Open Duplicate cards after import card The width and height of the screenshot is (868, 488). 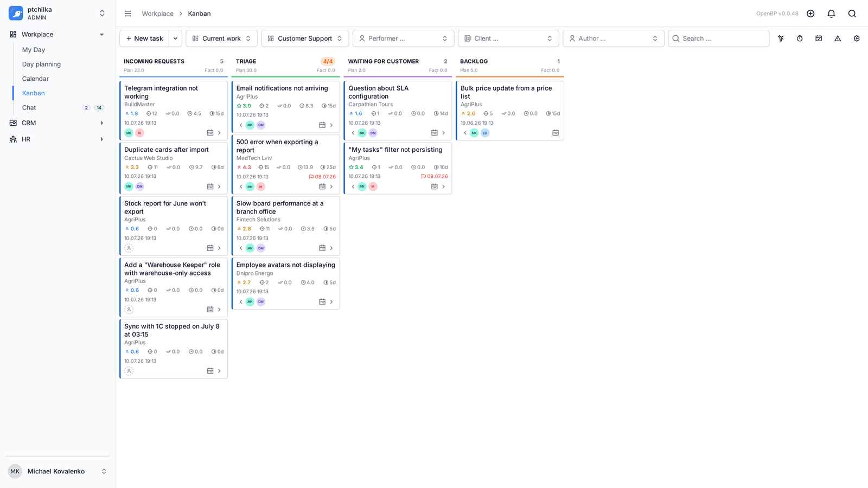167,150
